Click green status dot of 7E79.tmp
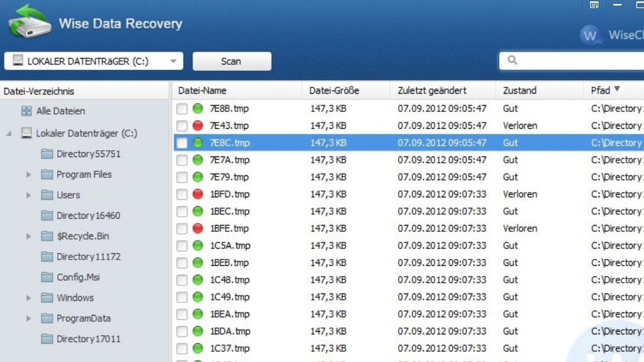This screenshot has width=644, height=362. point(198,177)
